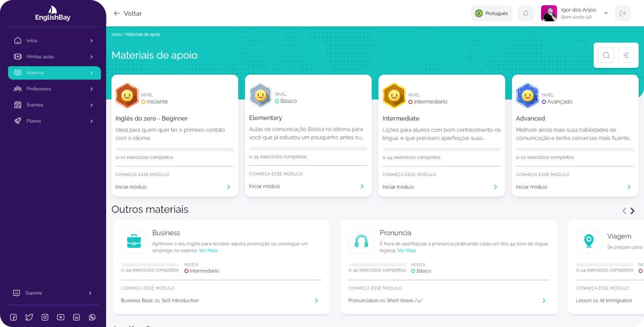Click the notifications bell icon
This screenshot has height=327, width=644.
(526, 13)
